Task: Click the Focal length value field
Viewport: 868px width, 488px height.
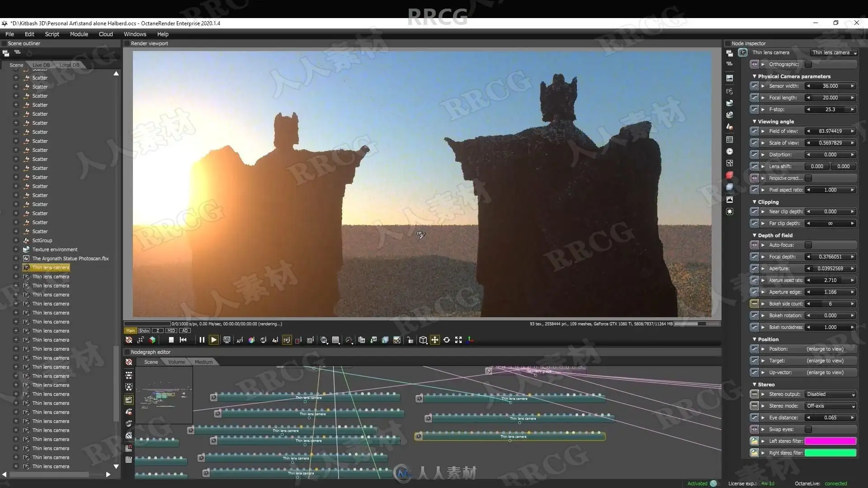Action: [830, 98]
